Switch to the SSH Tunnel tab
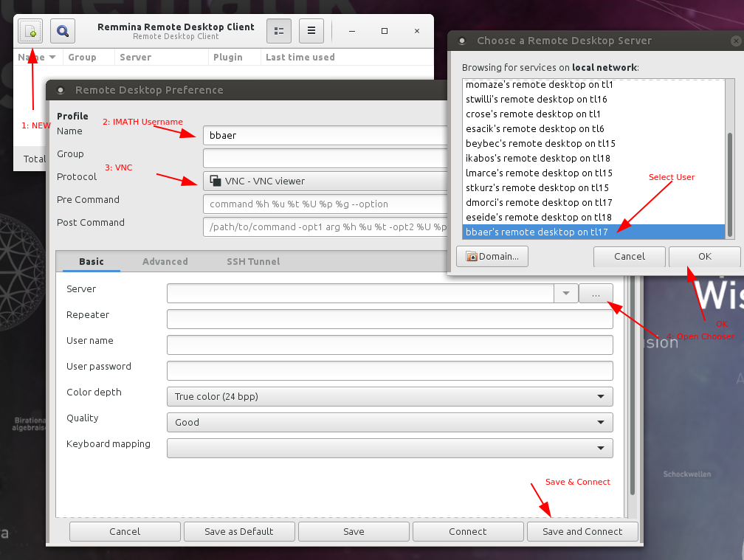The image size is (744, 560). tap(253, 262)
